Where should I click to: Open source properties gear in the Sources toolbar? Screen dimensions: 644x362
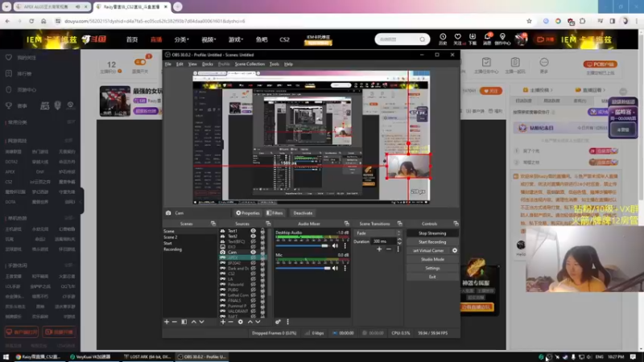click(241, 322)
